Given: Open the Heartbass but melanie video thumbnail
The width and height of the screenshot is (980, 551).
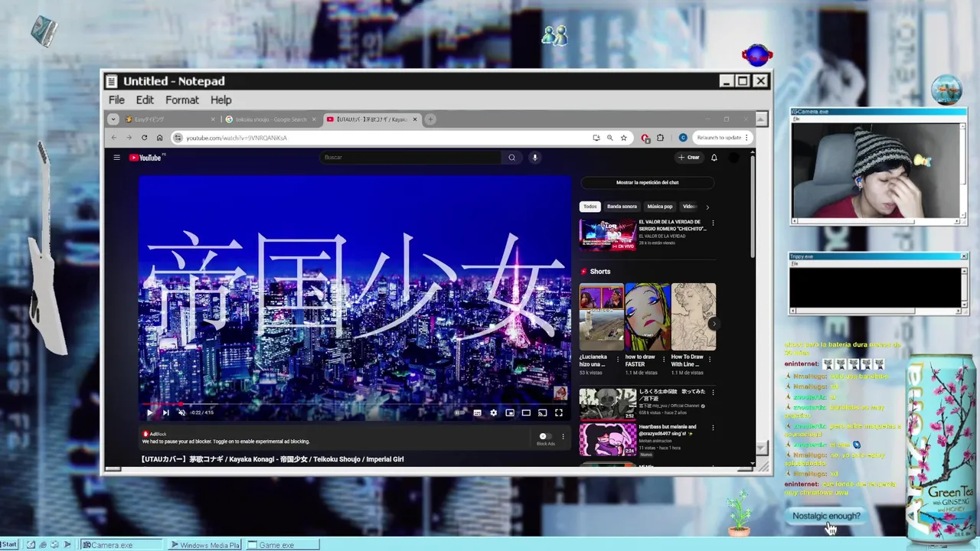Looking at the screenshot, I should pos(607,439).
